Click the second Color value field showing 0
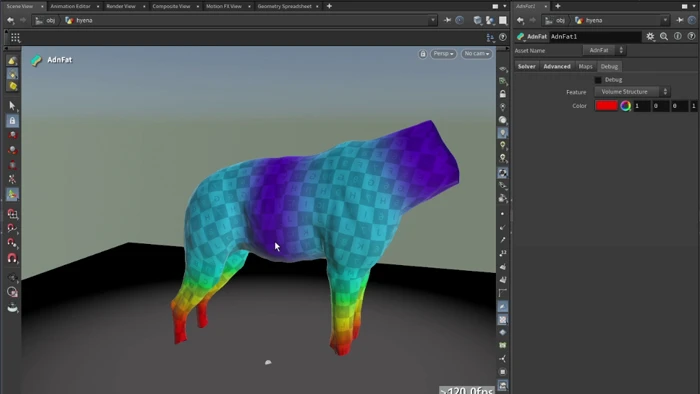The height and width of the screenshot is (394, 700). pos(660,106)
